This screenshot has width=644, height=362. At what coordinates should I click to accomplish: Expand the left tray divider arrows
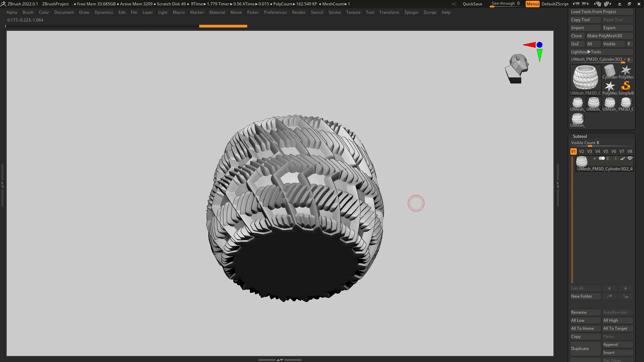(x=2, y=184)
